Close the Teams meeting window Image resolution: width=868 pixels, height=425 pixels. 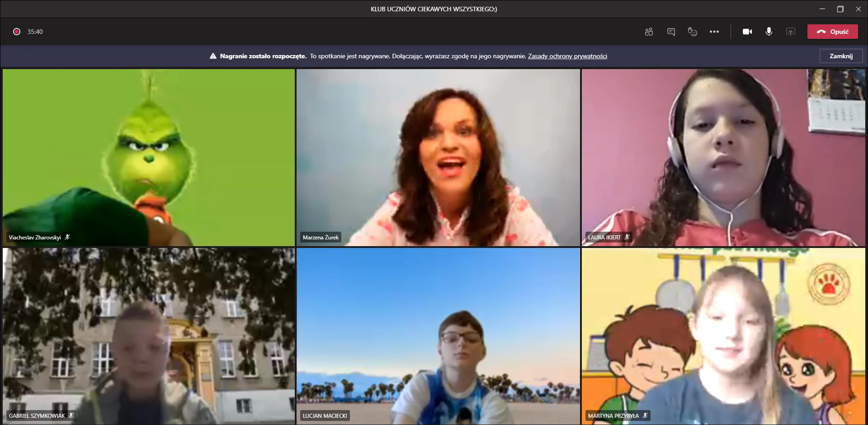pyautogui.click(x=859, y=9)
